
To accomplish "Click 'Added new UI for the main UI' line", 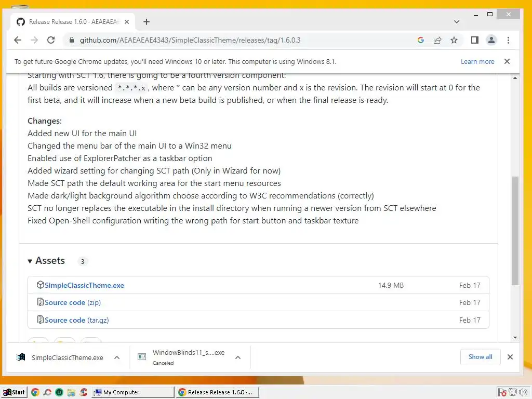I will tap(82, 134).
